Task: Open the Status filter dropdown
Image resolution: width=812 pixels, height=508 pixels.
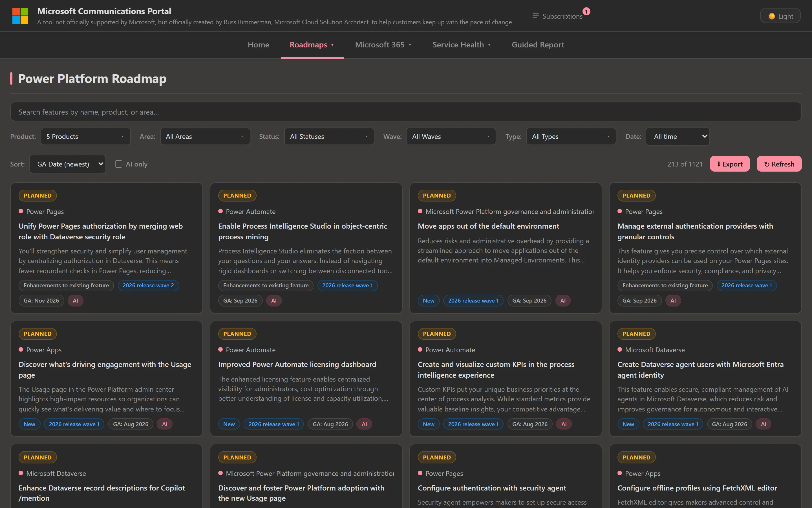Action: click(329, 136)
